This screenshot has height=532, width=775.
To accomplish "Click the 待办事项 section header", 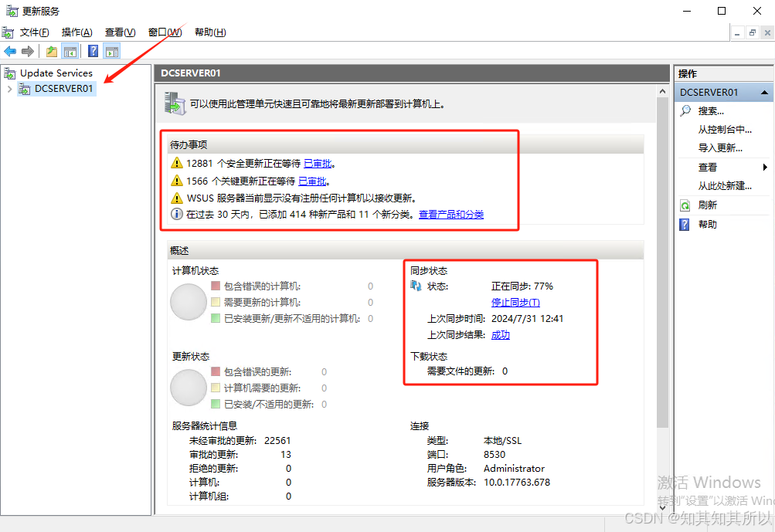I will (x=406, y=144).
